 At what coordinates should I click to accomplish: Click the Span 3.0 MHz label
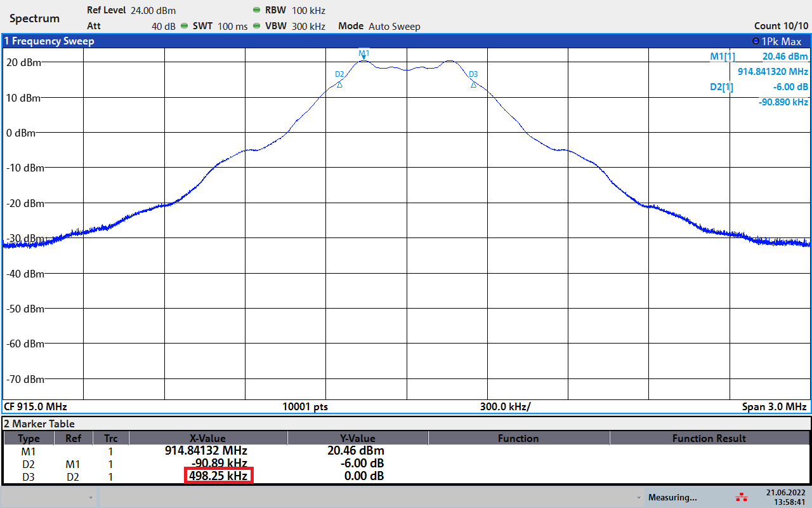pos(774,406)
